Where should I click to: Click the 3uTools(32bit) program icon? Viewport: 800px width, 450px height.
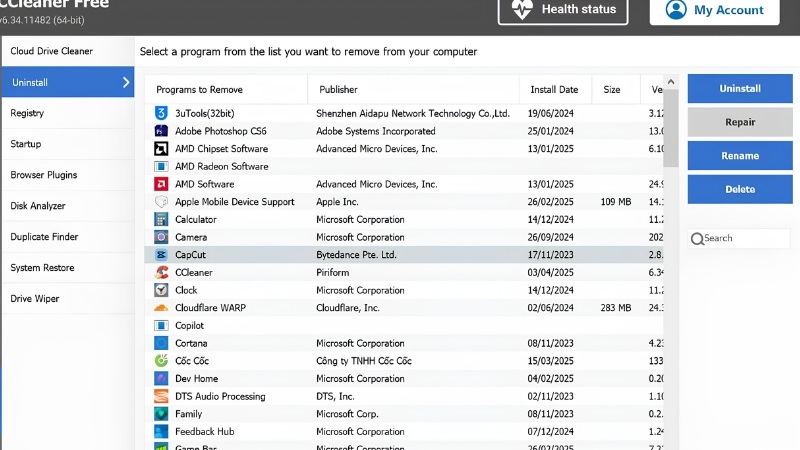pyautogui.click(x=161, y=113)
